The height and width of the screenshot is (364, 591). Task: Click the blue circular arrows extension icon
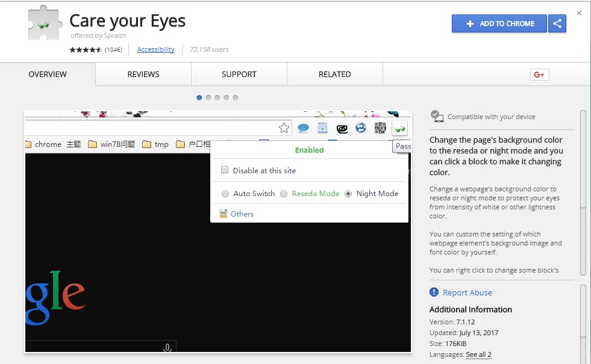pos(361,128)
